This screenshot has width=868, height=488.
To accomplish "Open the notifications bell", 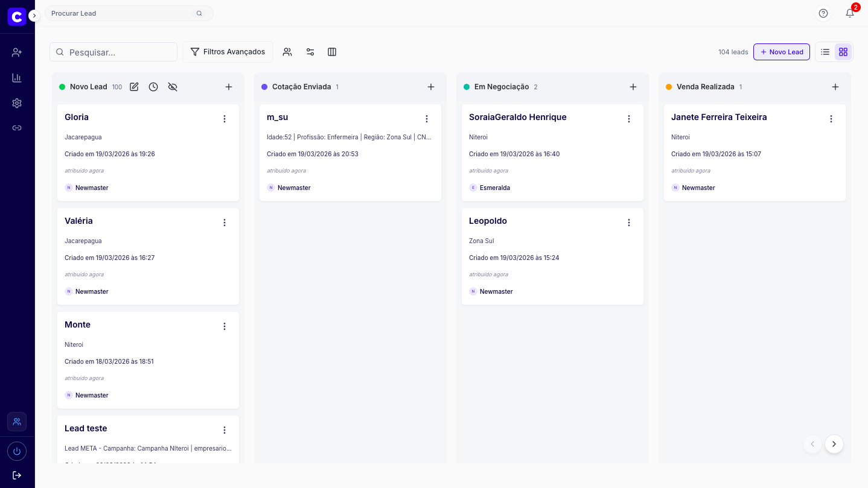I will click(x=850, y=13).
